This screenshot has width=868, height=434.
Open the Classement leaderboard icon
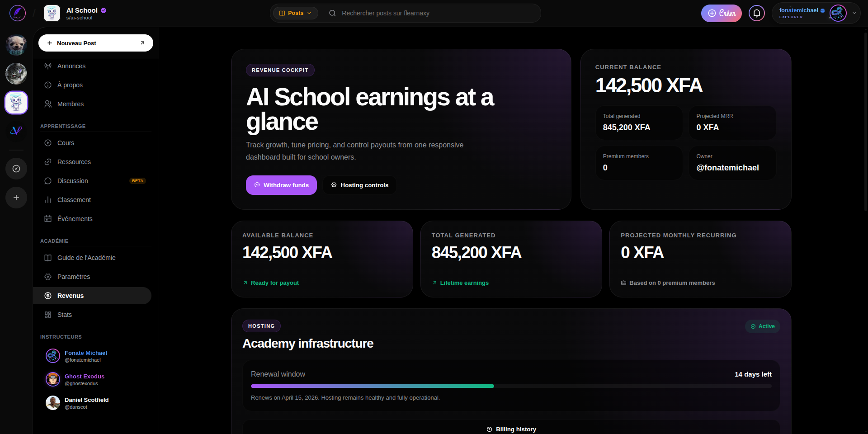pos(48,200)
